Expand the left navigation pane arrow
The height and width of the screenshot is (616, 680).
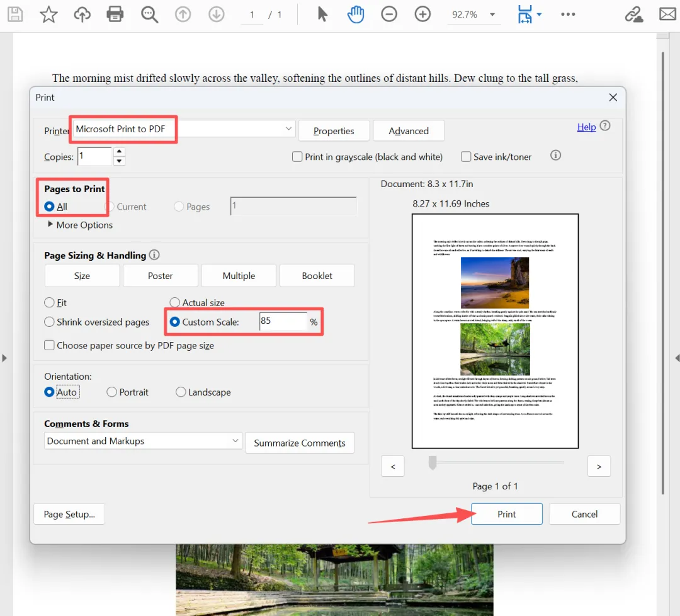coord(4,358)
